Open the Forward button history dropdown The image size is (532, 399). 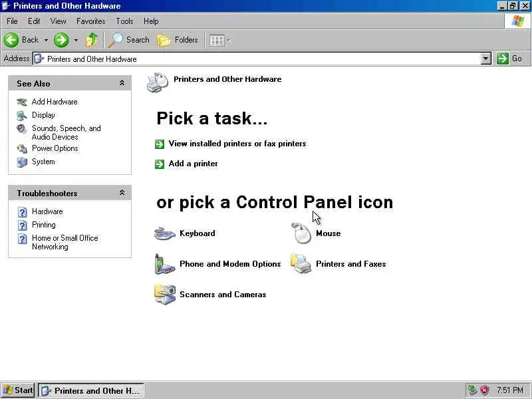click(76, 41)
